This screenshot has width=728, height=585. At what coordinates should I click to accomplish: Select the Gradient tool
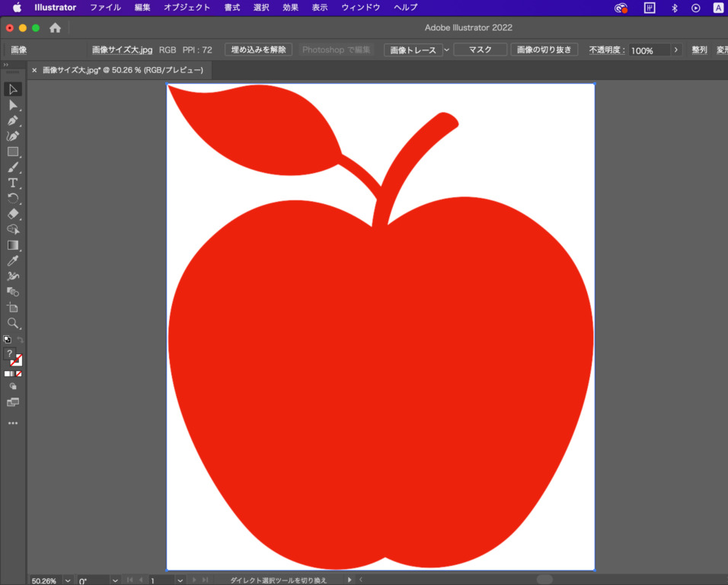(12, 245)
